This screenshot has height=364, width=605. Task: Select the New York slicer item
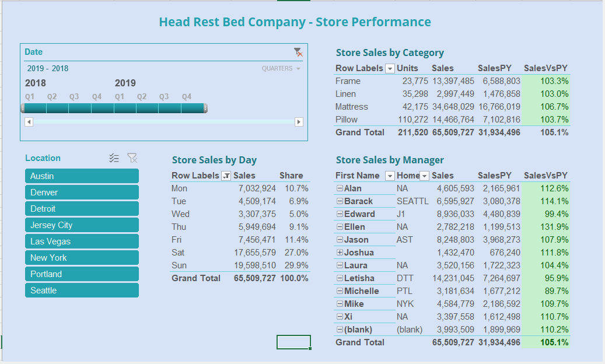tap(82, 258)
